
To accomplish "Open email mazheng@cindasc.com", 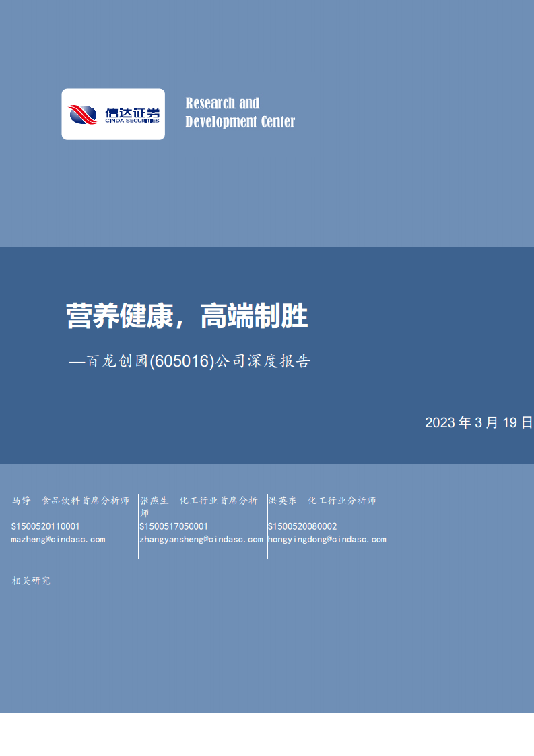I will pyautogui.click(x=59, y=540).
